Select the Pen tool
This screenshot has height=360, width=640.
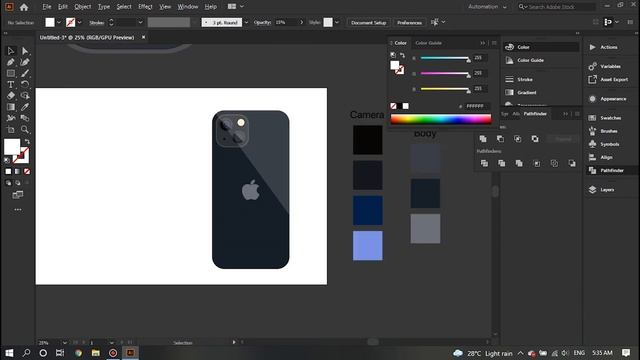(x=11, y=62)
